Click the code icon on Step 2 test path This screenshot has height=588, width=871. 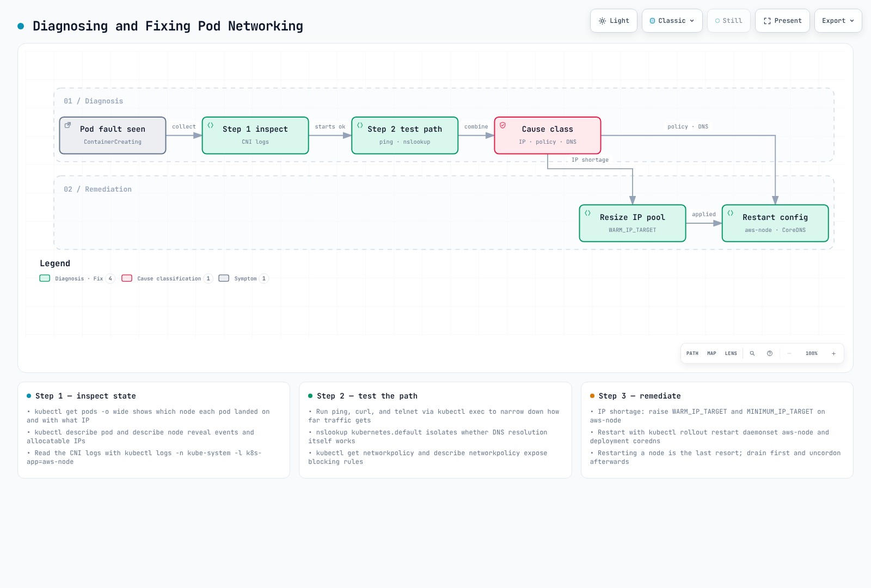[x=360, y=125]
